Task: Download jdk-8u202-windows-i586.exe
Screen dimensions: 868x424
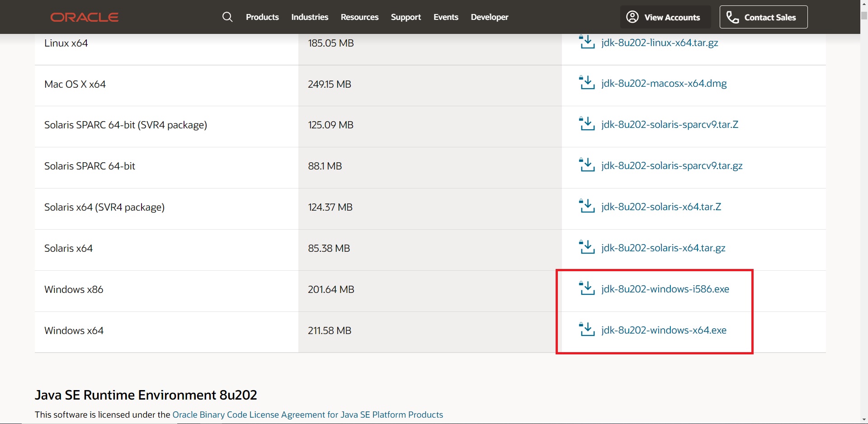Action: click(x=665, y=289)
